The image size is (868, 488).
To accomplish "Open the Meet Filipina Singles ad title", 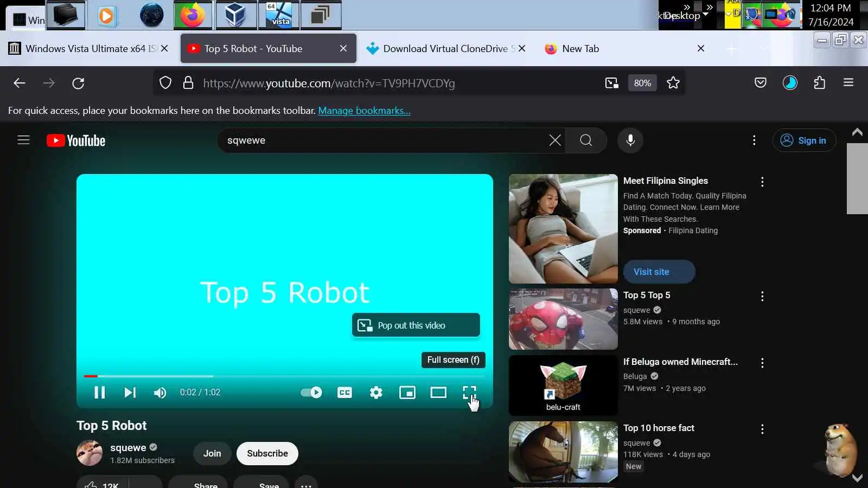I will (x=666, y=181).
